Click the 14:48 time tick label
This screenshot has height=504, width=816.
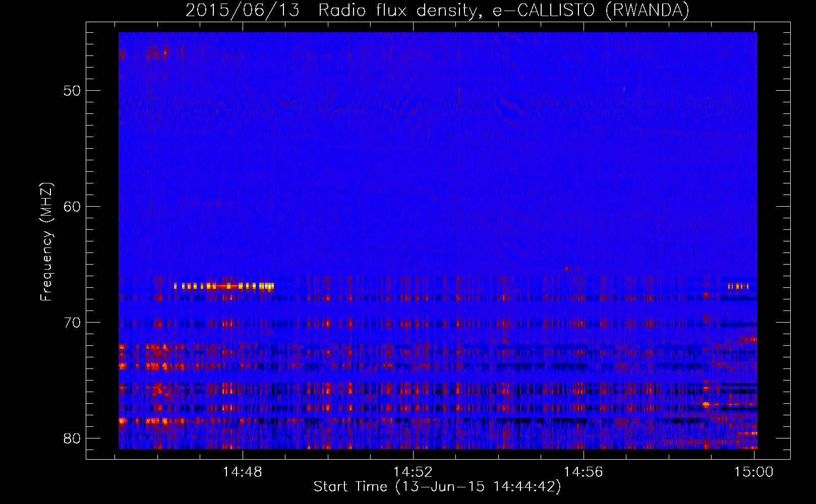click(243, 472)
